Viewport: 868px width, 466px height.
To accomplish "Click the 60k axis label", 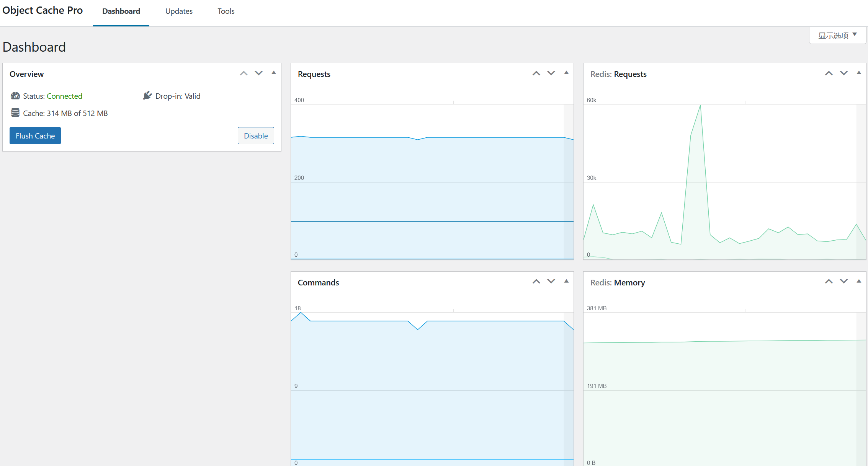I will tap(592, 100).
